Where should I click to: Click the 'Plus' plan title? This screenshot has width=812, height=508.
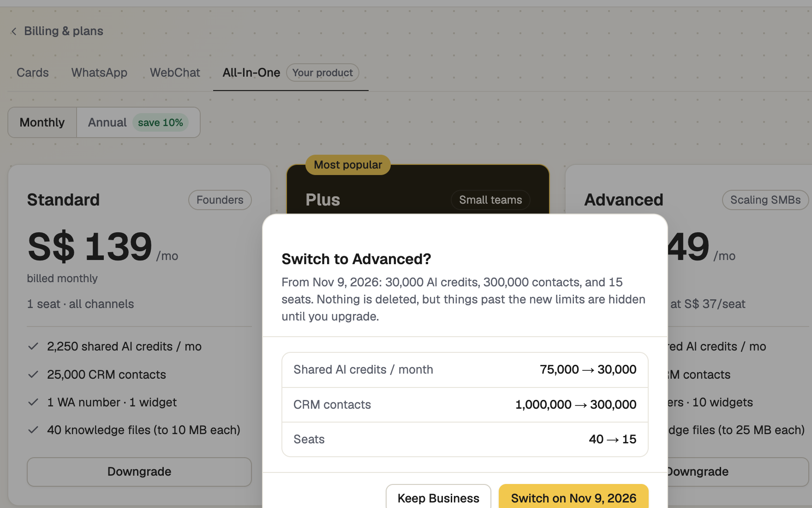pos(323,200)
